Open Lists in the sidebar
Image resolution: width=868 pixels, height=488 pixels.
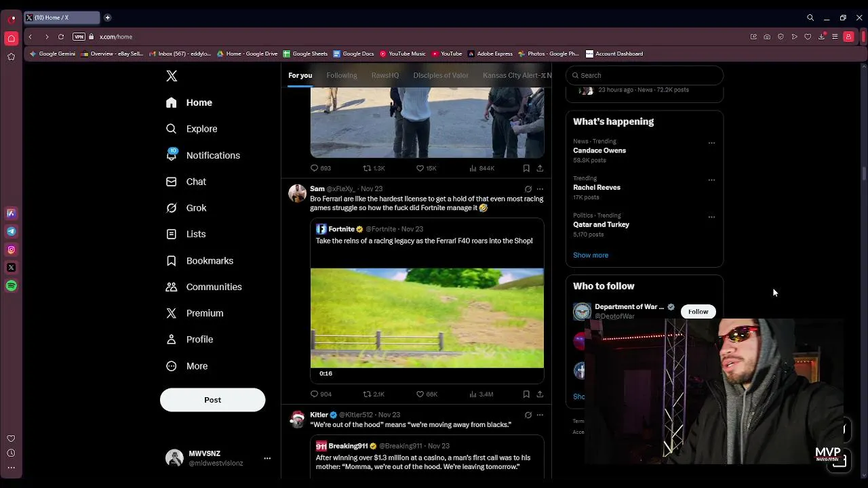point(186,234)
